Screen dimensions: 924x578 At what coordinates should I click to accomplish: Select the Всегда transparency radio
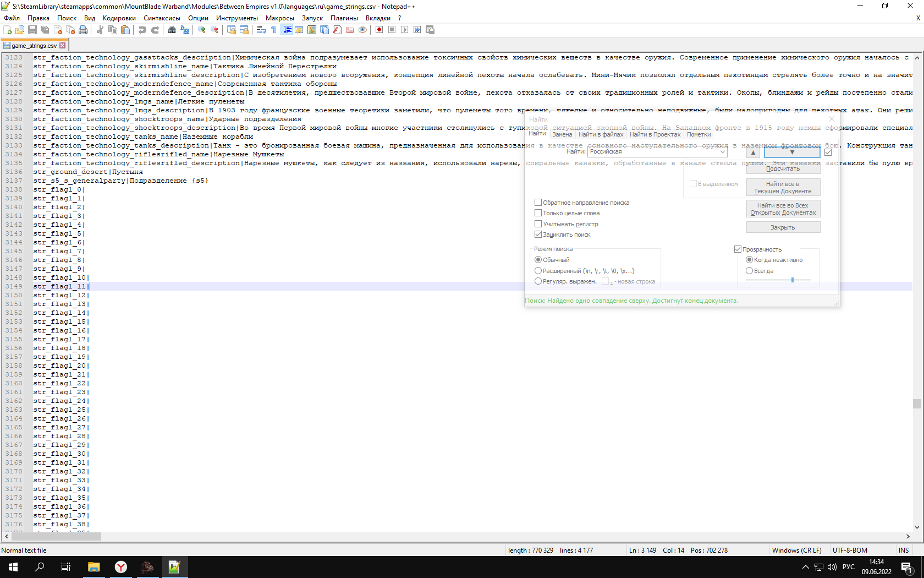749,271
